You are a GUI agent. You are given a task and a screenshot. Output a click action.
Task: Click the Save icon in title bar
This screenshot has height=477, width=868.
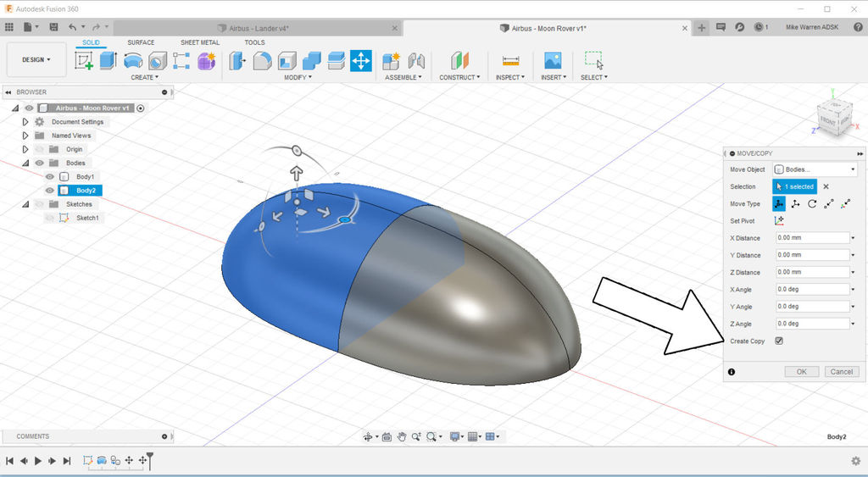53,27
